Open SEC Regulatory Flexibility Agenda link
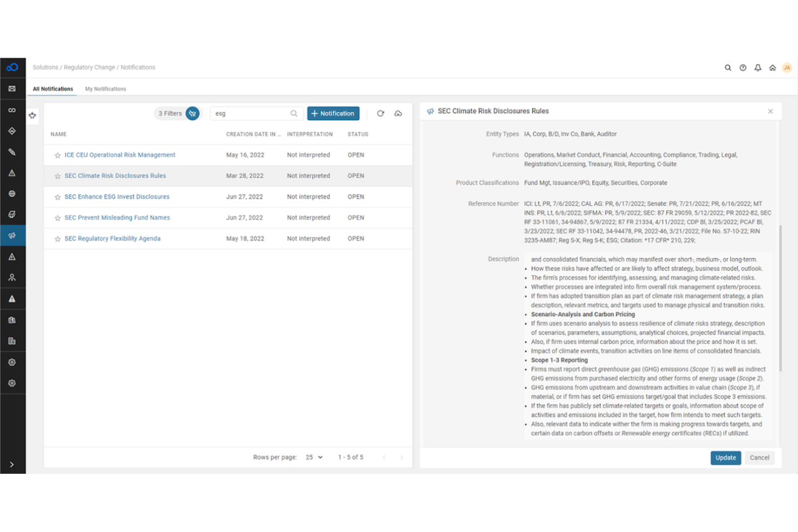798x532 pixels. tap(112, 238)
